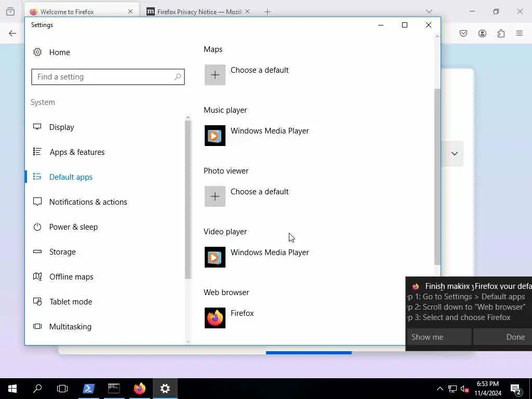
Task: Choose a default Photo viewer app
Action: 247,196
